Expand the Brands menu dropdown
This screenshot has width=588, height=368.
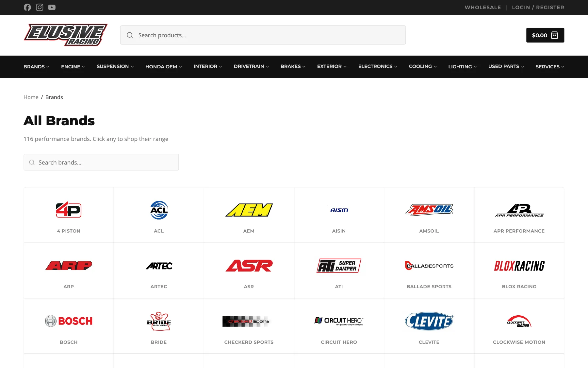36,66
